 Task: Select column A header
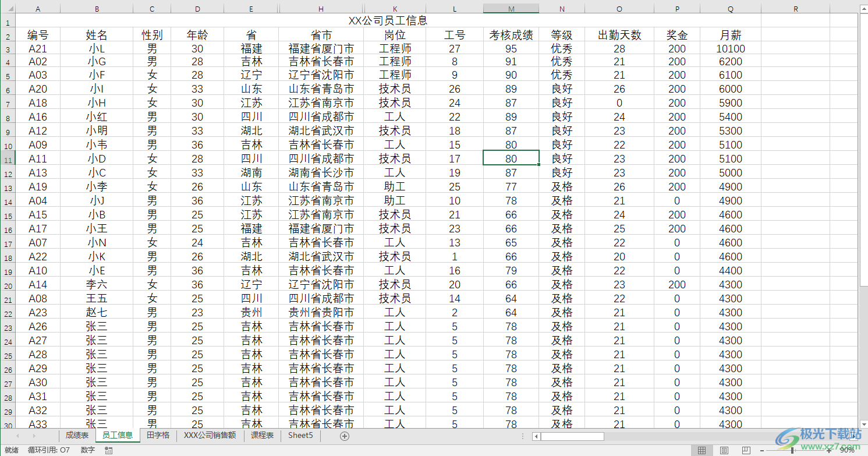tap(38, 9)
